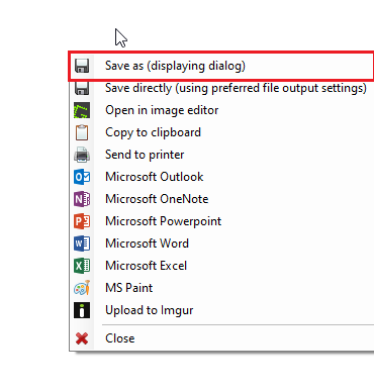Click the Greenshot image editor icon
This screenshot has height=390, width=374.
coord(82,110)
